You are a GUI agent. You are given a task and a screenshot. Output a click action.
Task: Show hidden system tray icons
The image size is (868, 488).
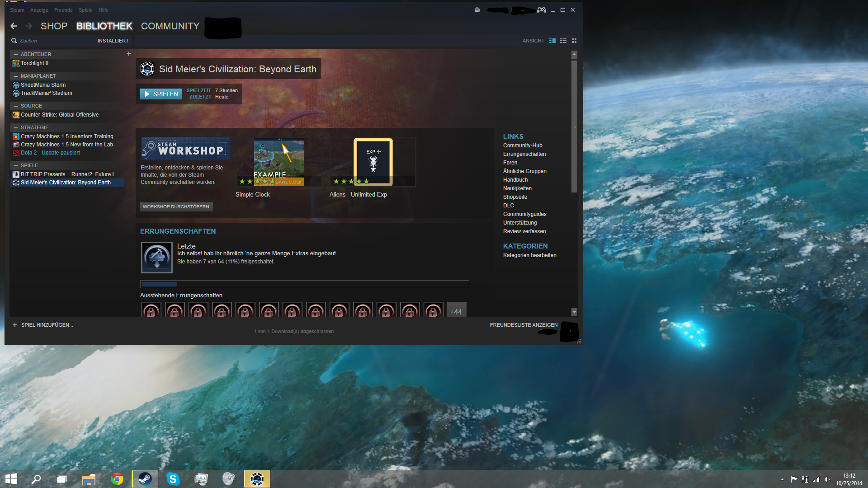tap(782, 479)
